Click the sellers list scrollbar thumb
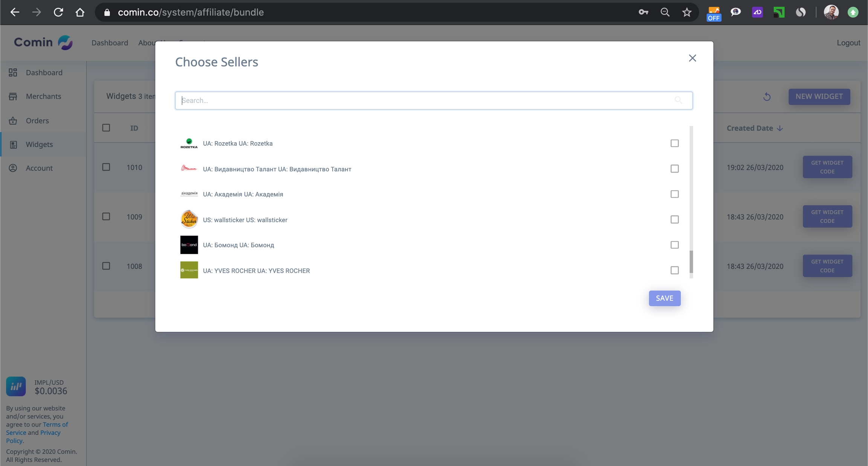 [x=691, y=262]
